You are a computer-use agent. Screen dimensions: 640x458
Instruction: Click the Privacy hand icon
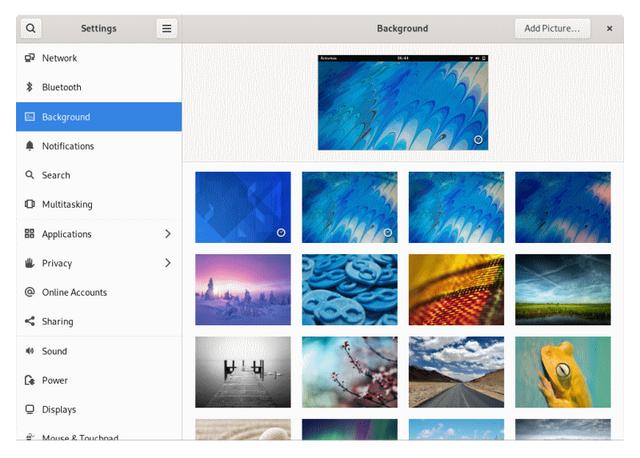[29, 263]
